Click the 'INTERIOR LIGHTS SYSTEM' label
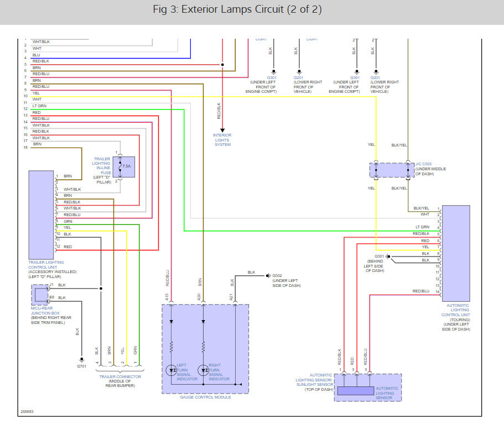504x429 pixels. click(x=222, y=140)
